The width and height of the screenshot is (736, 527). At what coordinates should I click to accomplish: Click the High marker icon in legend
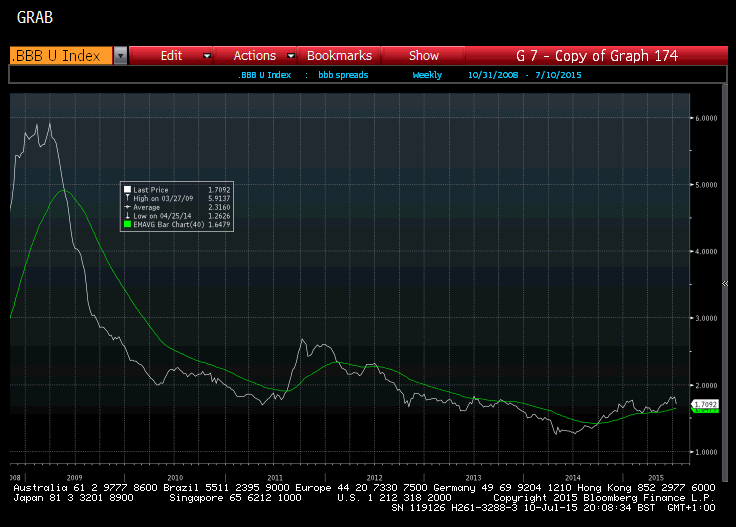127,198
